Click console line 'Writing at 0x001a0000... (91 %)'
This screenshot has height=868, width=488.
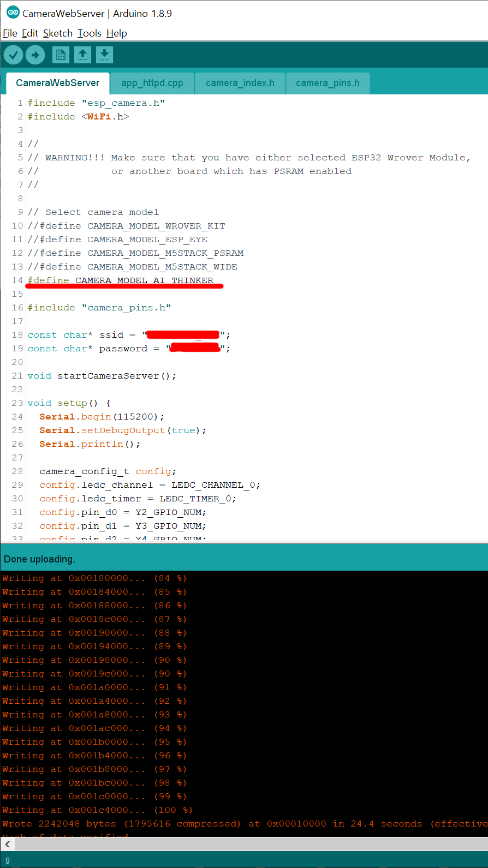tap(94, 687)
